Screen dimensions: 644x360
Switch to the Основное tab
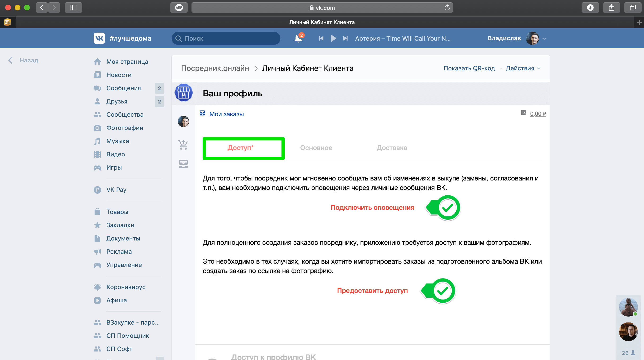[316, 148]
